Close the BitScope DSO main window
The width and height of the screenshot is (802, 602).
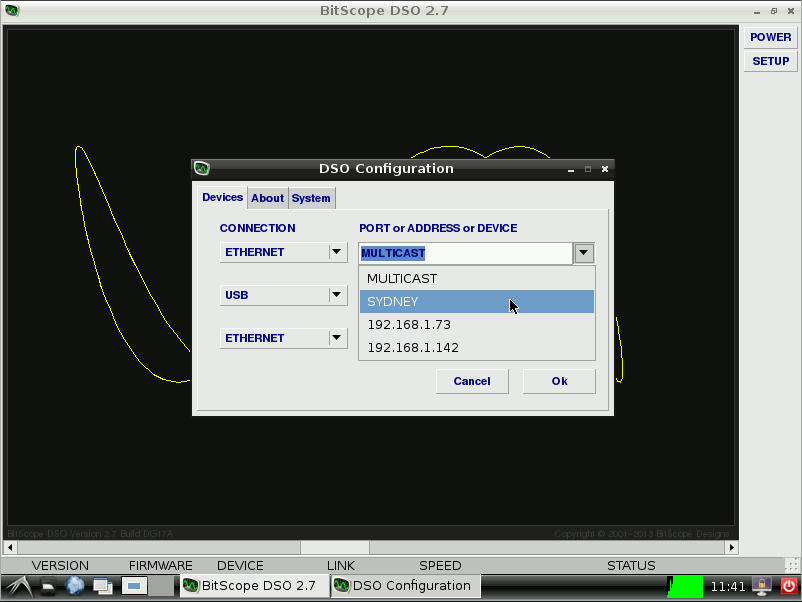tap(791, 11)
